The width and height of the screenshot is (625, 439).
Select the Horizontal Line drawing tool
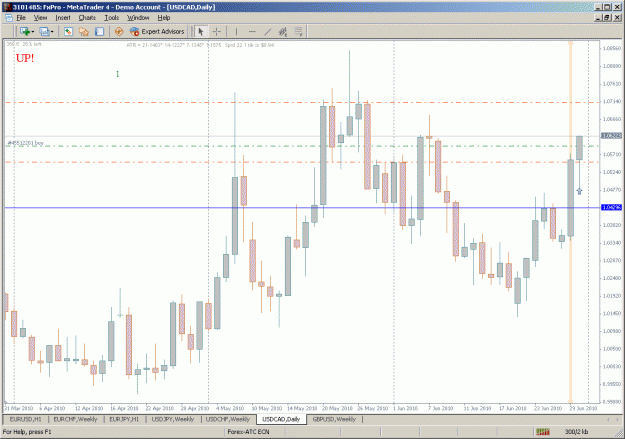tap(252, 31)
